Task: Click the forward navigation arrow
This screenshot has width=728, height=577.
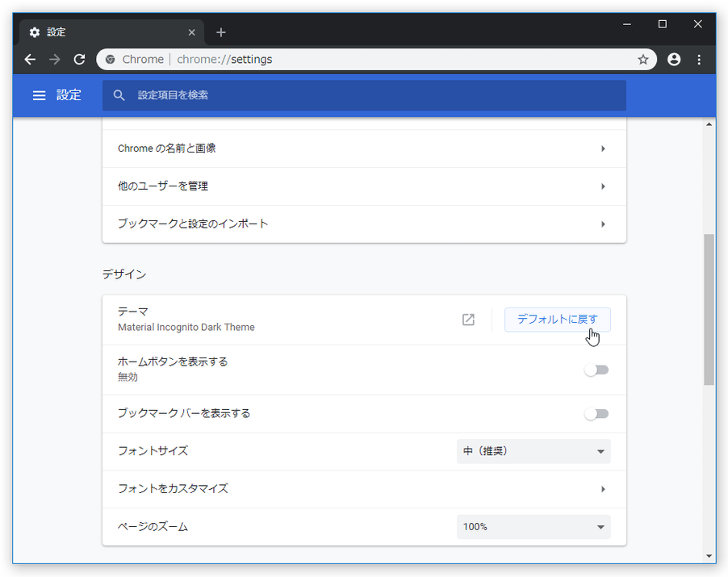Action: coord(55,60)
